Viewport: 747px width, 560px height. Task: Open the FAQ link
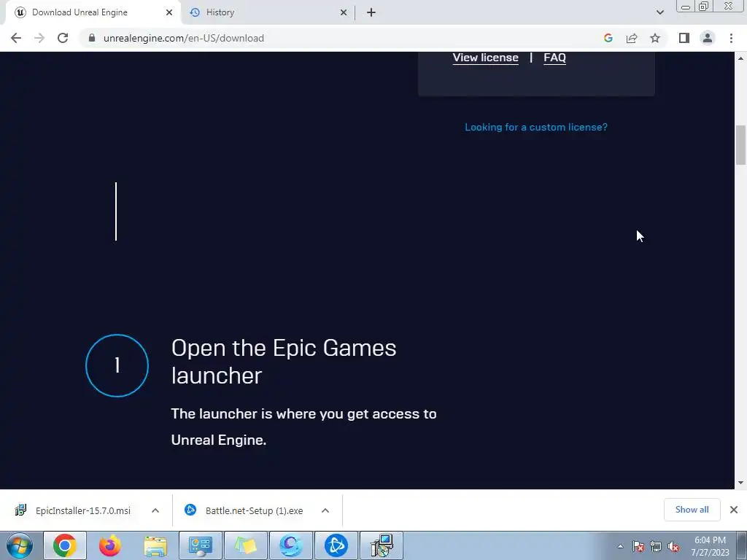tap(554, 58)
